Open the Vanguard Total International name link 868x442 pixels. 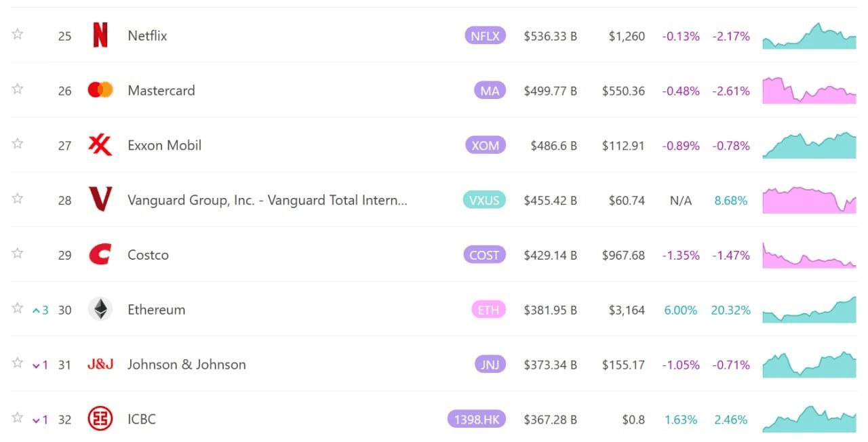267,200
